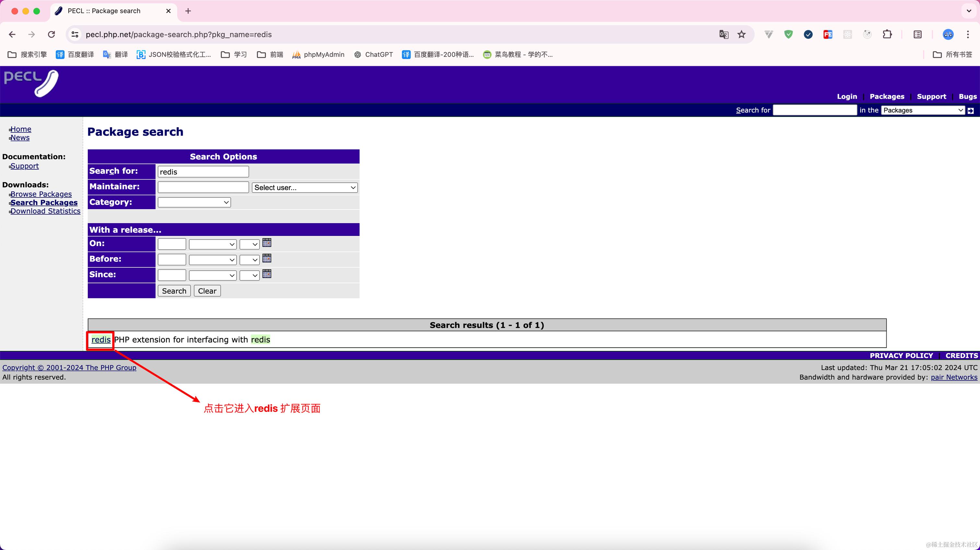Image resolution: width=980 pixels, height=550 pixels.
Task: Open the phpMyAdmin bookmark
Action: tap(318, 55)
